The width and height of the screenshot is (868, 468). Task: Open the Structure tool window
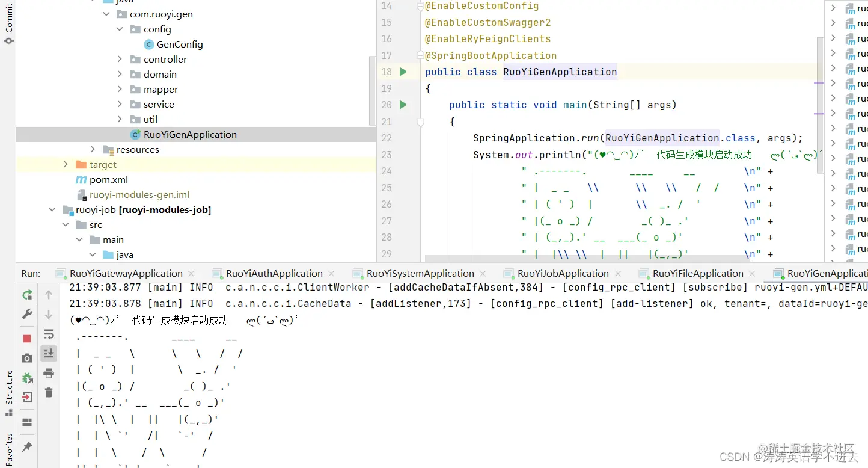[8, 392]
